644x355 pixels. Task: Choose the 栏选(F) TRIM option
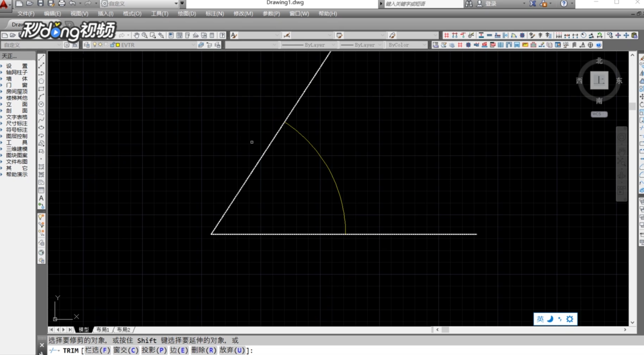(x=97, y=351)
